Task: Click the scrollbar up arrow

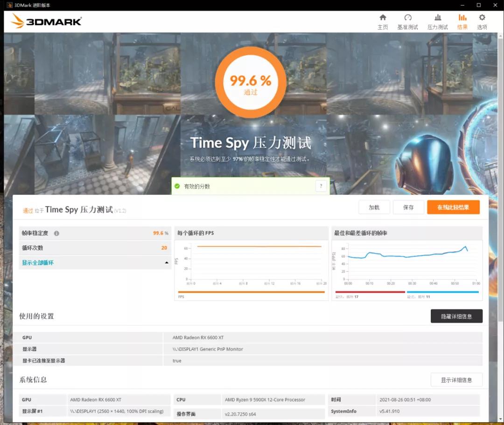Action: (x=500, y=35)
